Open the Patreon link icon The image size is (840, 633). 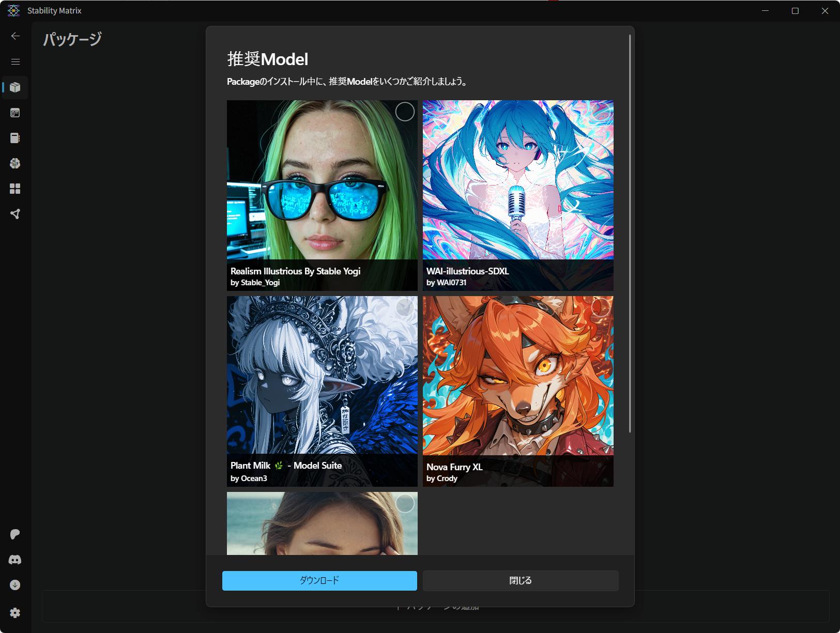(15, 534)
